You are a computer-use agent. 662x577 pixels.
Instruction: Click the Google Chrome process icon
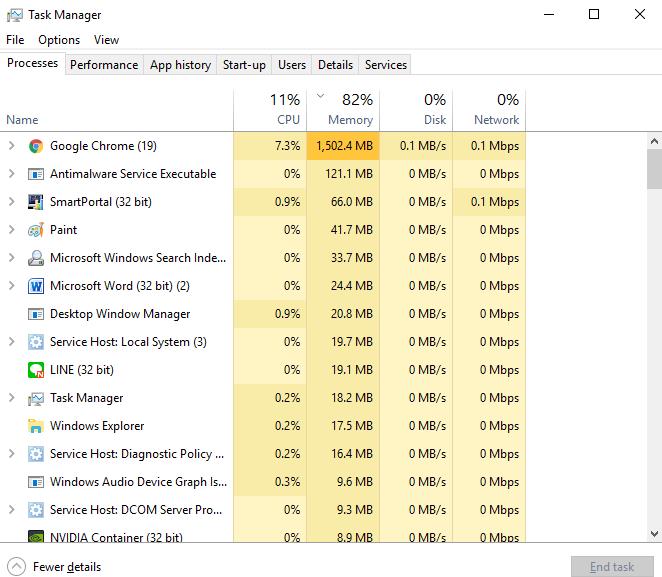pos(36,146)
